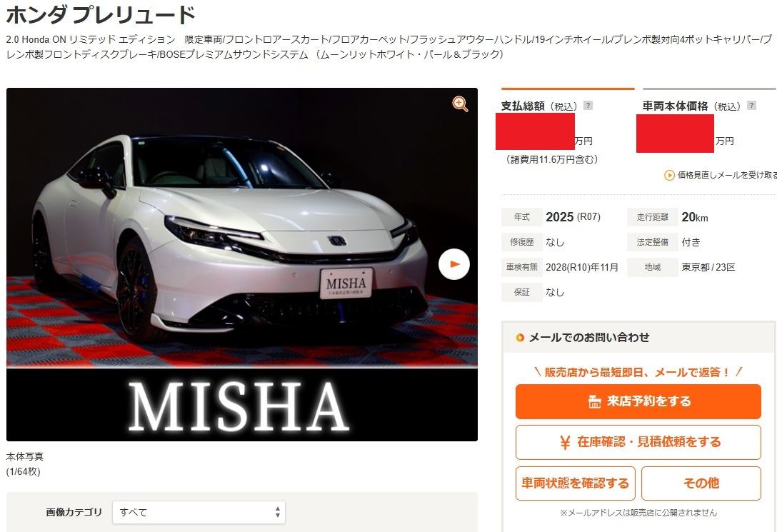This screenshot has height=532, width=777.
Task: Click the ホンダ プレリュード page title
Action: click(101, 14)
